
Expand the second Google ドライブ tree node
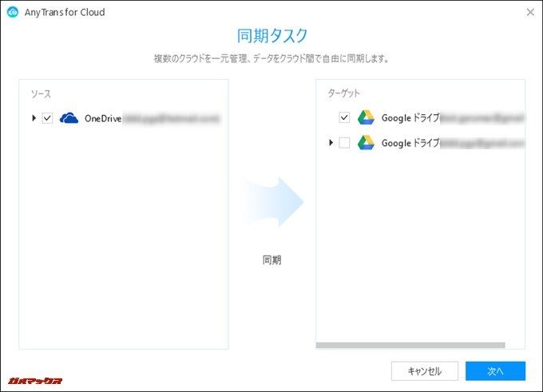331,142
